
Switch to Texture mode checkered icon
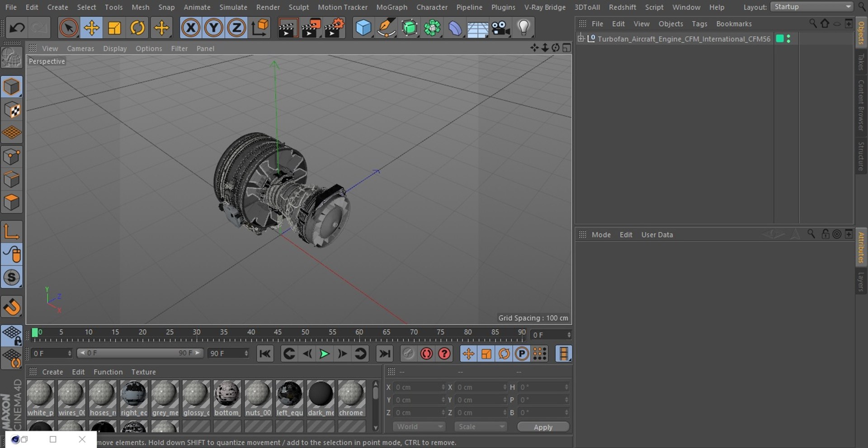12,110
